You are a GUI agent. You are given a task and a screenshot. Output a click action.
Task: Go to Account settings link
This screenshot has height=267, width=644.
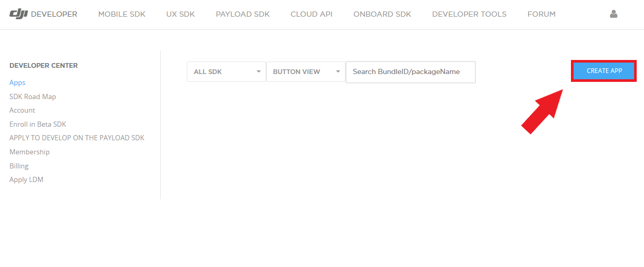click(x=22, y=110)
